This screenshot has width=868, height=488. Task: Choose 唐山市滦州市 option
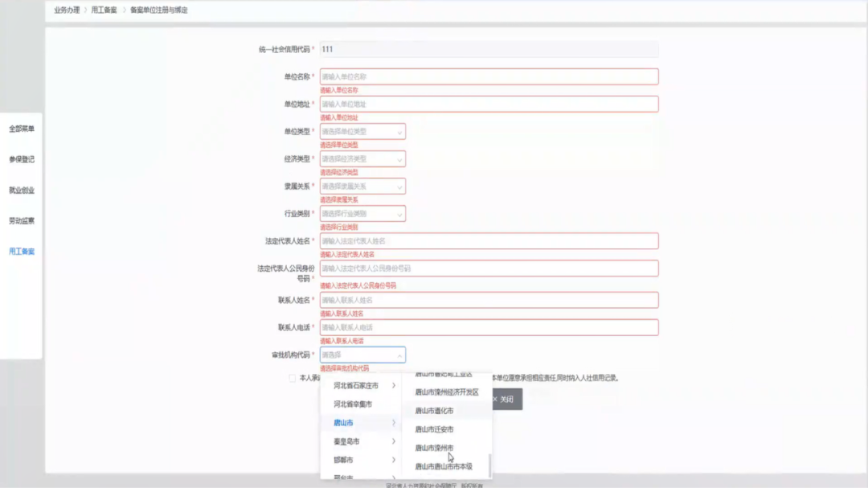[x=435, y=448]
